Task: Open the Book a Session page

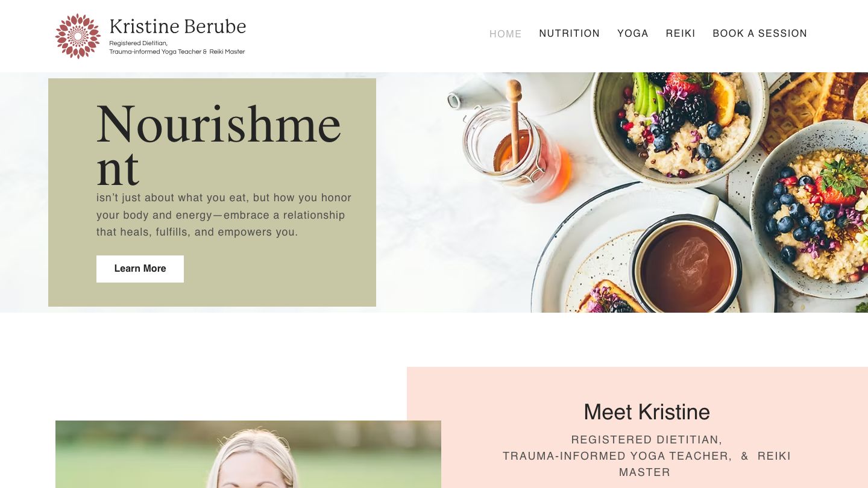Action: coord(760,34)
